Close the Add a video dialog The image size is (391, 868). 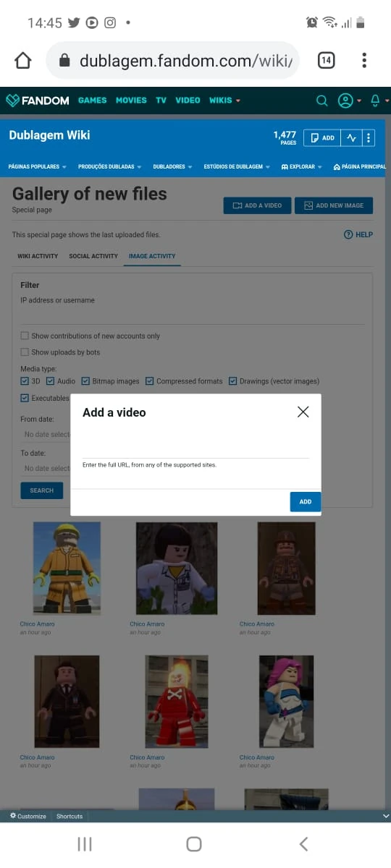point(303,412)
